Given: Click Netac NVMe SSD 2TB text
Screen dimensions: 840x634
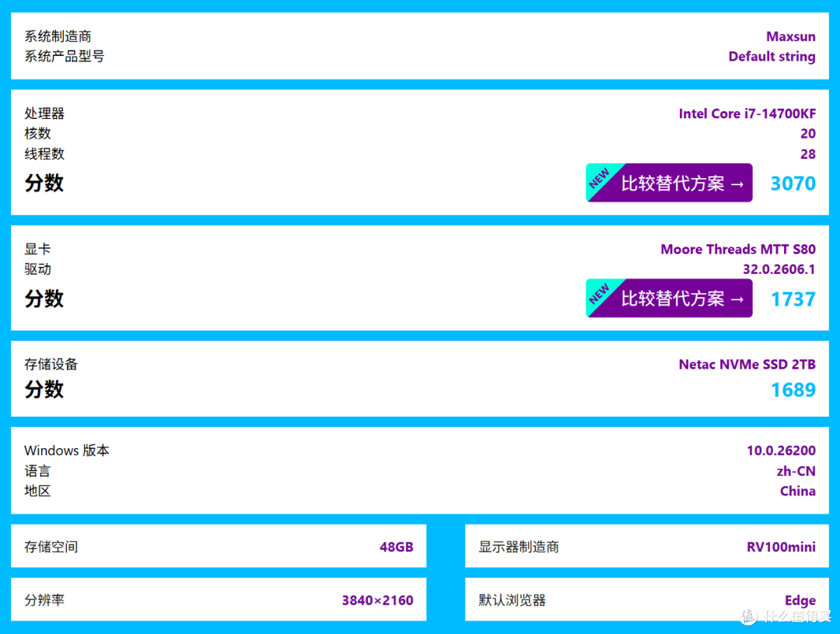Looking at the screenshot, I should click(747, 364).
